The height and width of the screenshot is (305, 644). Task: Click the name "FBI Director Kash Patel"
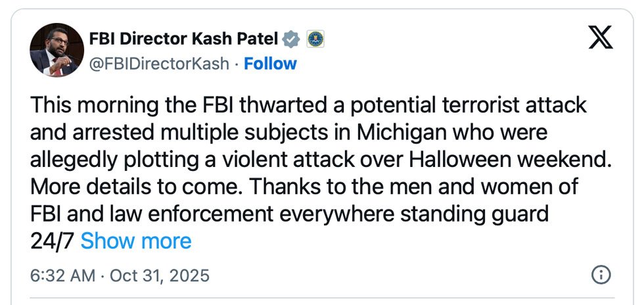click(x=185, y=40)
